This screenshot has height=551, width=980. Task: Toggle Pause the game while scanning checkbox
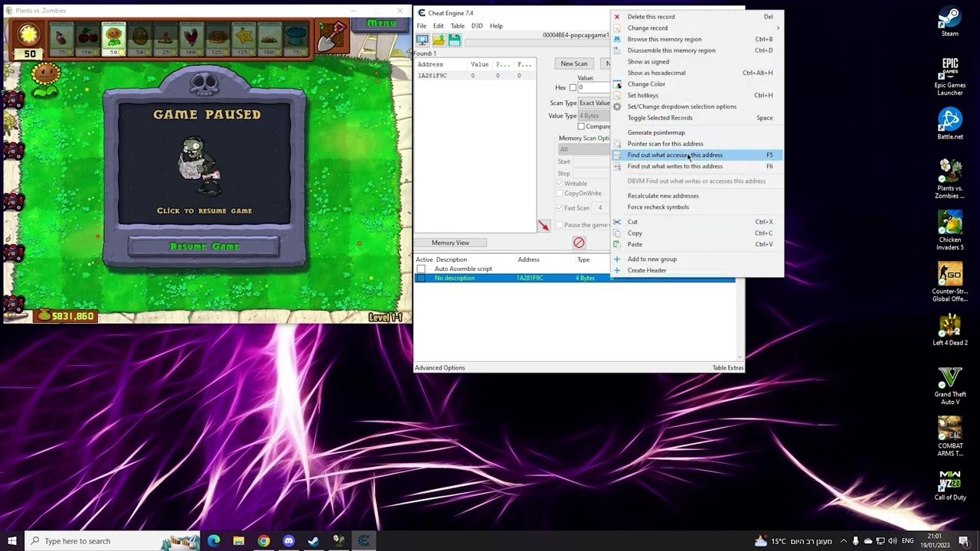coord(559,225)
